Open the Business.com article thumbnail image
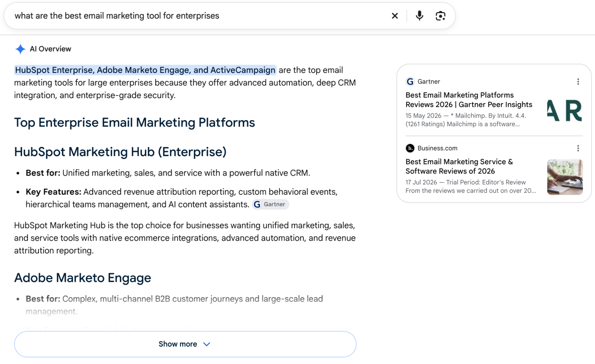This screenshot has height=364, width=595. click(x=565, y=177)
